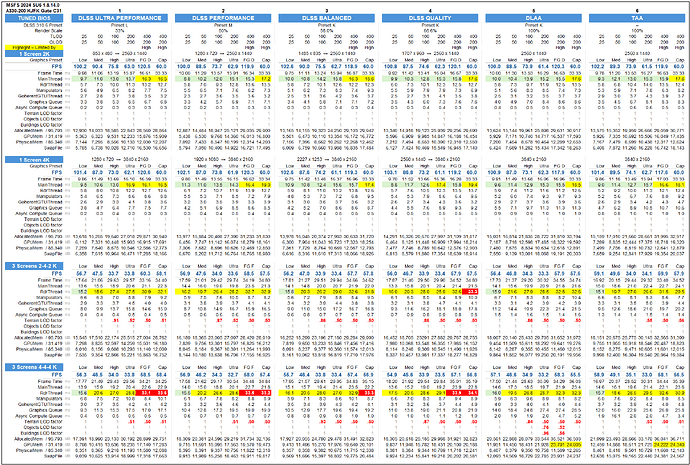Select the 50% render scale value
Image resolution: width=690 pixels, height=465 pixels.
pyautogui.click(x=223, y=31)
